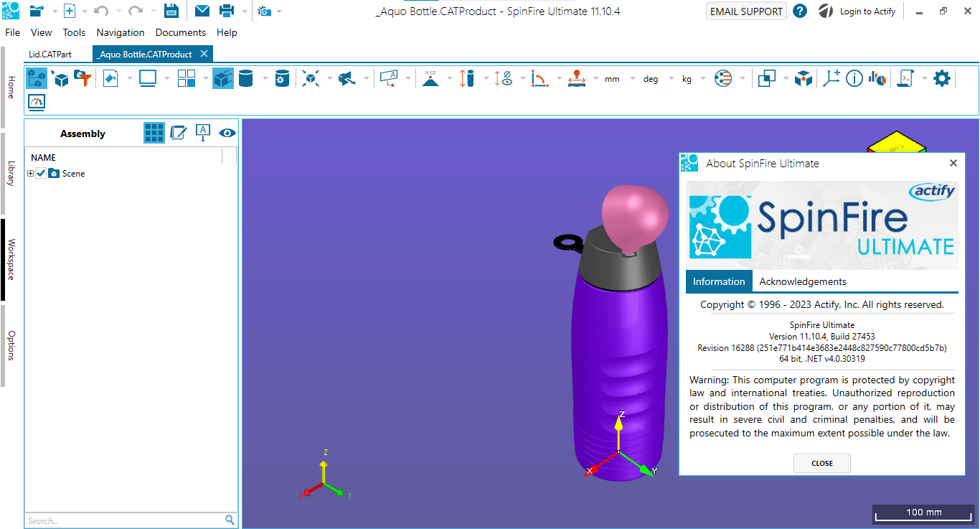This screenshot has height=529, width=980.
Task: Open settings with the gear icon
Action: [942, 78]
